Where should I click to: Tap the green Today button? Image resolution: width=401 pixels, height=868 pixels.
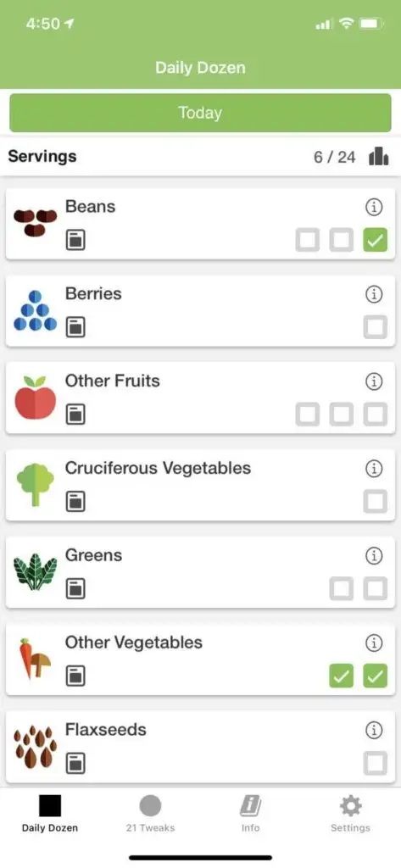click(x=200, y=113)
